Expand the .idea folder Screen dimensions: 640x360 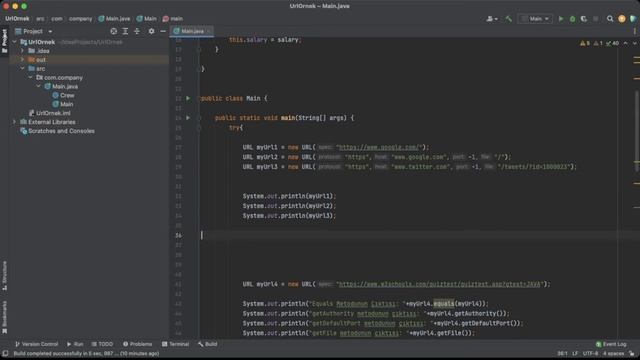click(22, 51)
